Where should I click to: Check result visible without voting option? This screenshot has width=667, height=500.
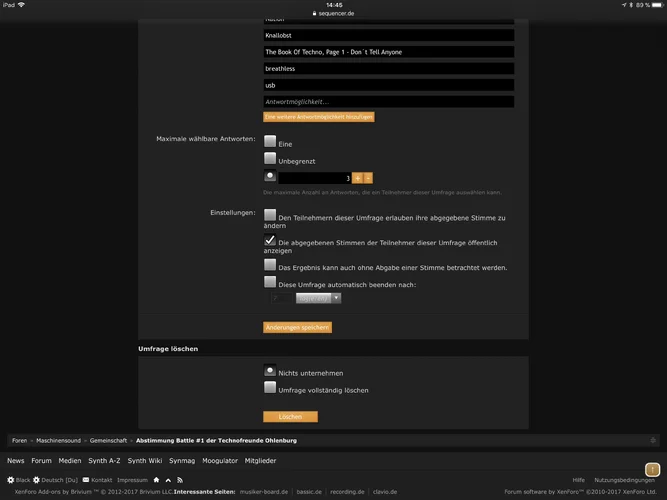(270, 265)
